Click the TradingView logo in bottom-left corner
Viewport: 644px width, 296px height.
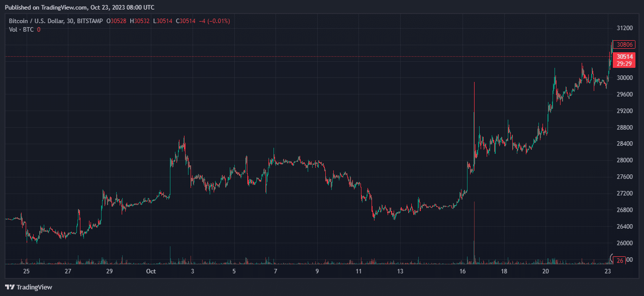click(x=28, y=287)
